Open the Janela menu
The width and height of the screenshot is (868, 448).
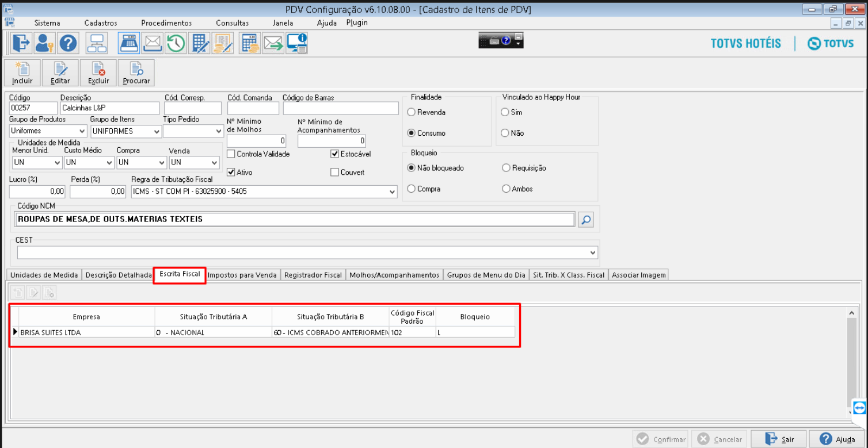coord(283,23)
